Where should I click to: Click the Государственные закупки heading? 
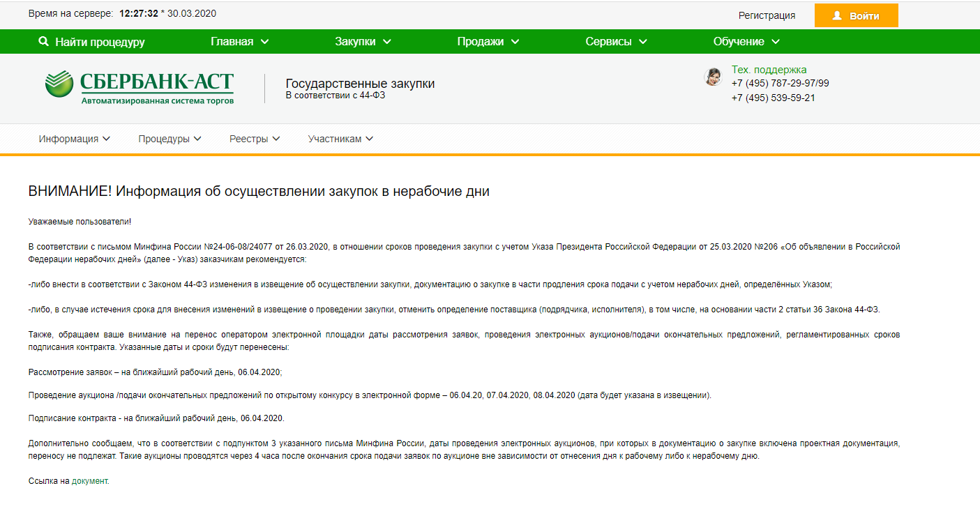[x=360, y=84]
